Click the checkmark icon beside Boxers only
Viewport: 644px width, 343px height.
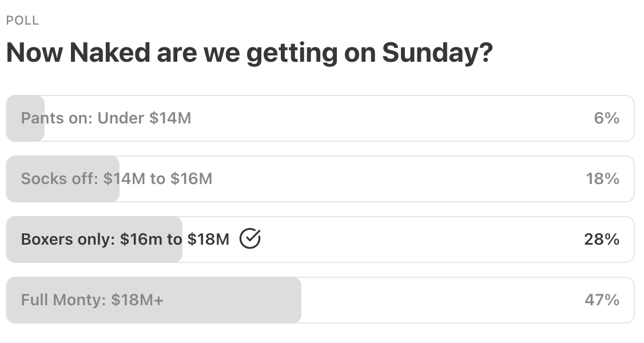tap(250, 239)
